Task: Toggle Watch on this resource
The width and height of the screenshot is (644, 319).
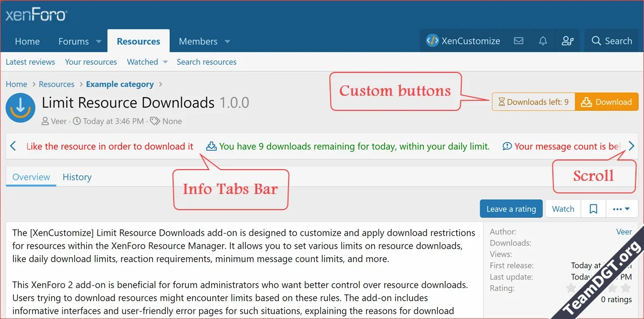Action: (562, 209)
